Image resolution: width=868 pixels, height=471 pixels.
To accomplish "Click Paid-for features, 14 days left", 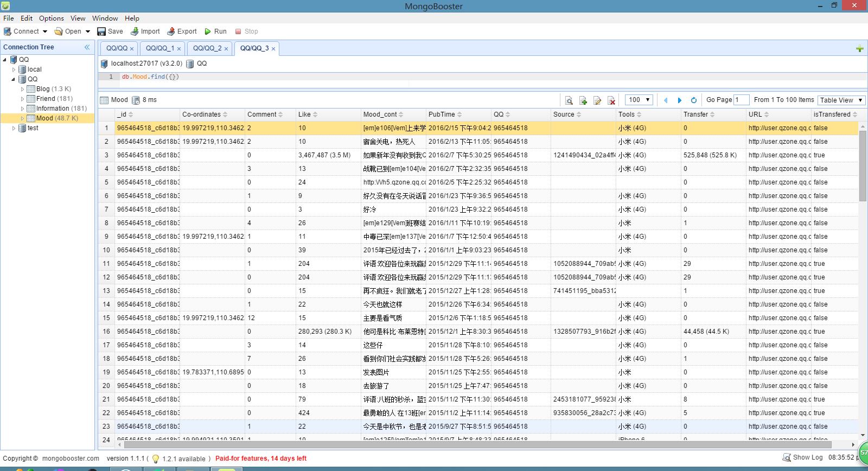I will click(261, 459).
